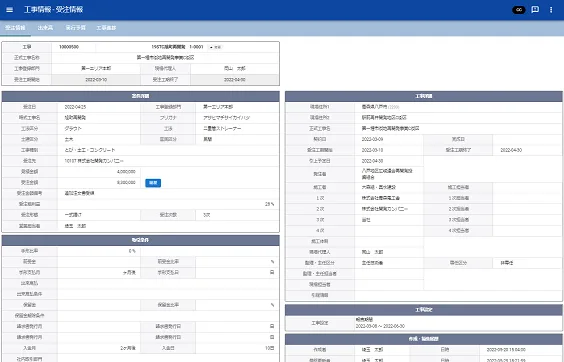This screenshot has height=362, width=564.
Task: Click the 3次 contractor value 当社
Action: point(366,220)
